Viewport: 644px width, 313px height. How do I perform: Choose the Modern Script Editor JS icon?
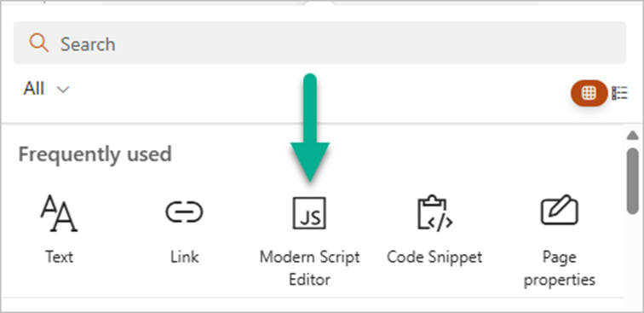point(309,213)
